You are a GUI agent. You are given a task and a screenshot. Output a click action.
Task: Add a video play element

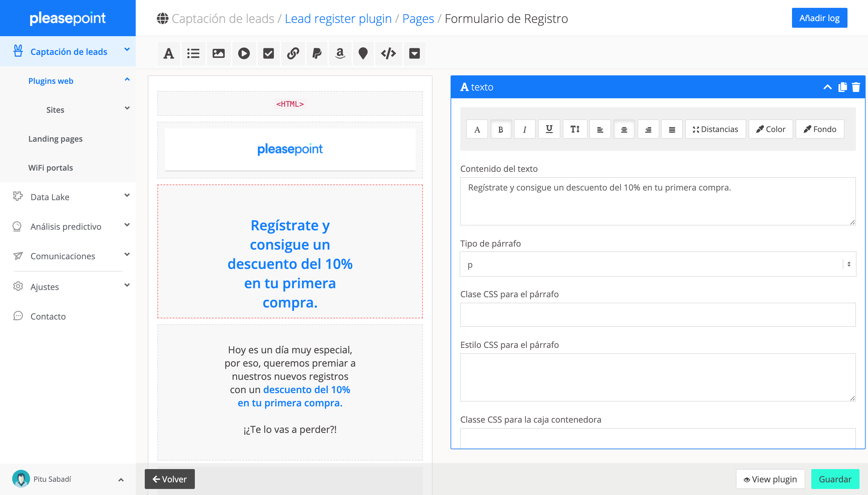(243, 53)
